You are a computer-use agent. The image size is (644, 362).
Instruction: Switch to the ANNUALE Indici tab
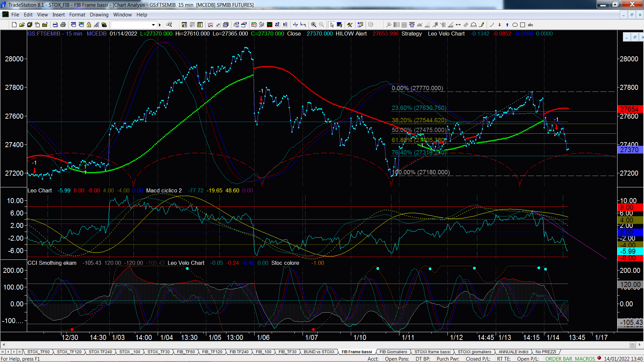click(x=513, y=352)
